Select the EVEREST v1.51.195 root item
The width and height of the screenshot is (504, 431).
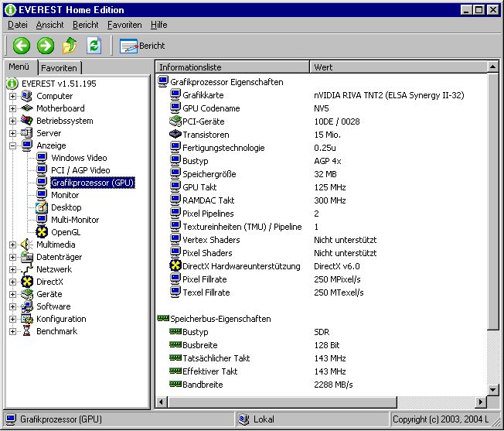pyautogui.click(x=59, y=84)
